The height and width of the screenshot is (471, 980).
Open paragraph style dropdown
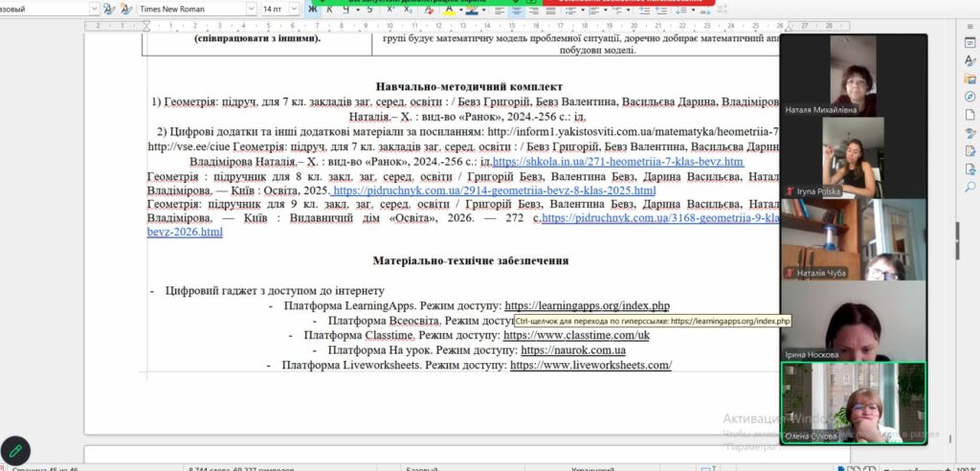pyautogui.click(x=95, y=10)
